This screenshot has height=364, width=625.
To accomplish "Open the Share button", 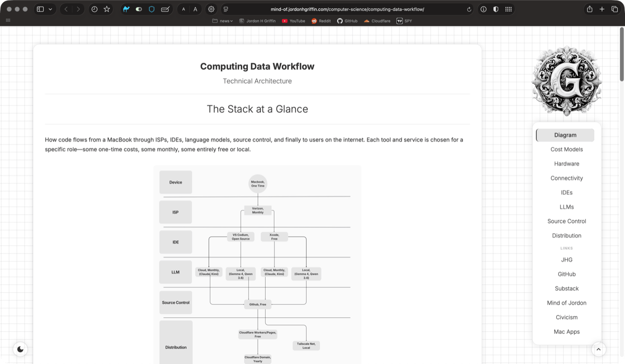I will [590, 9].
